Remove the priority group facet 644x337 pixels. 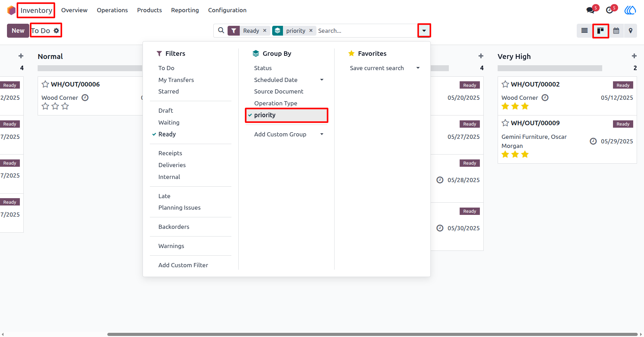[311, 31]
